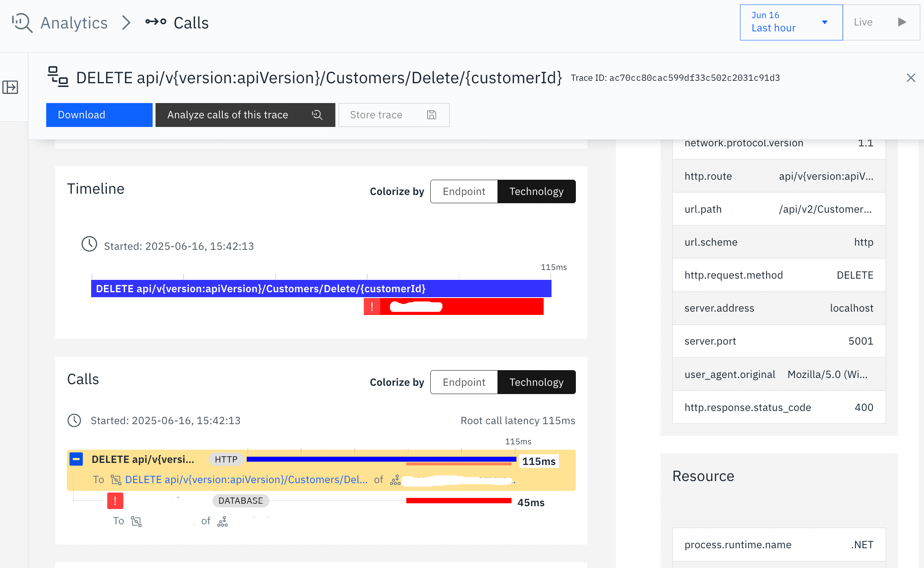Click server.port value 5001
This screenshot has width=924, height=568.
coord(861,341)
